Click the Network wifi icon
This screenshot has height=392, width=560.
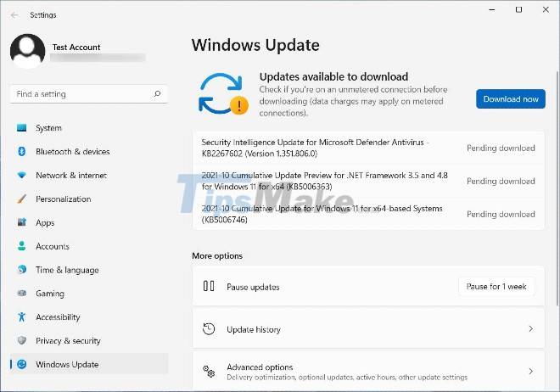pyautogui.click(x=21, y=176)
